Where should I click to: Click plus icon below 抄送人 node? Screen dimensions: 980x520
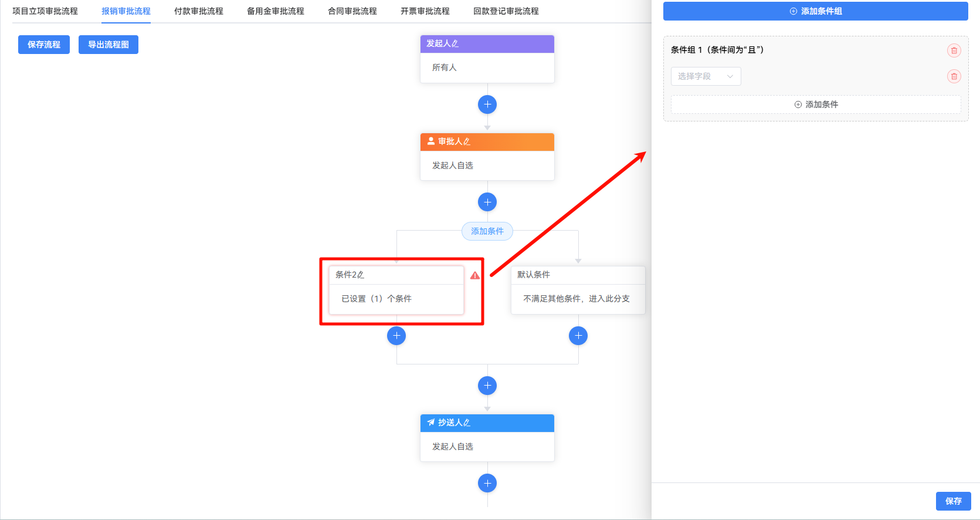click(x=487, y=483)
